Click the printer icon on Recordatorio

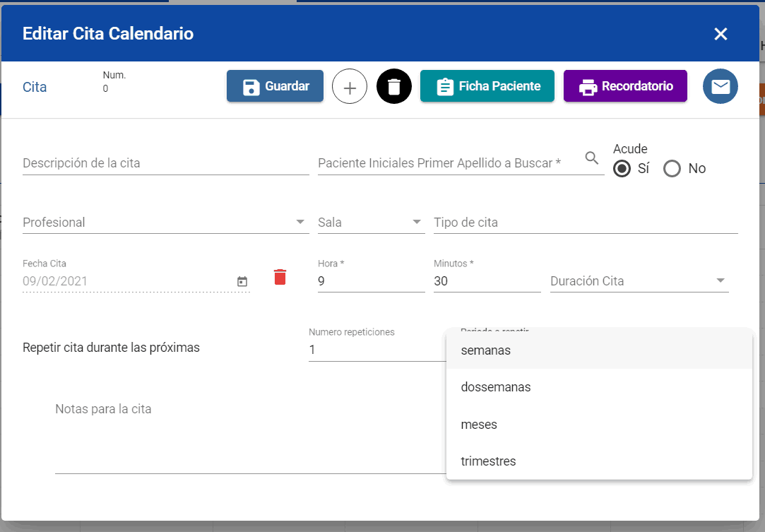click(587, 85)
